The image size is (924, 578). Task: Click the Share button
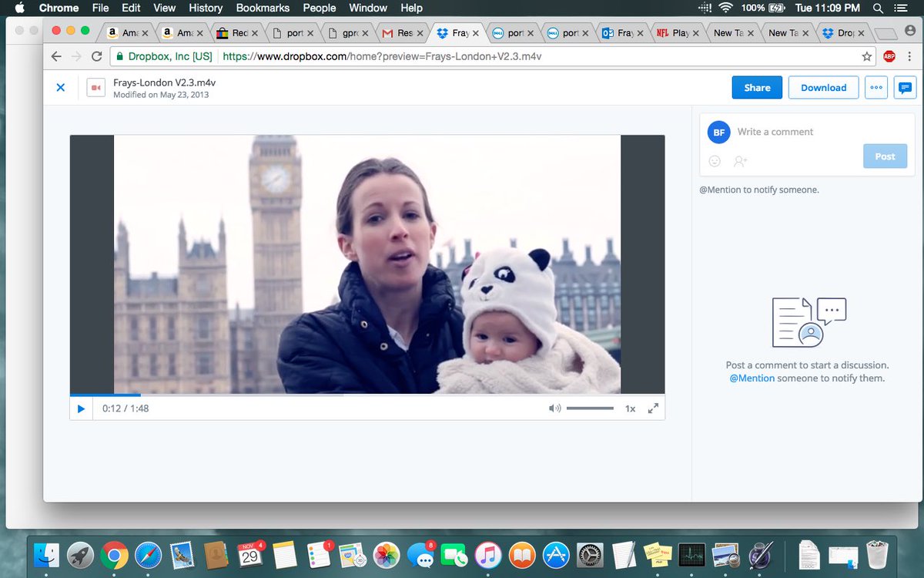pos(756,87)
